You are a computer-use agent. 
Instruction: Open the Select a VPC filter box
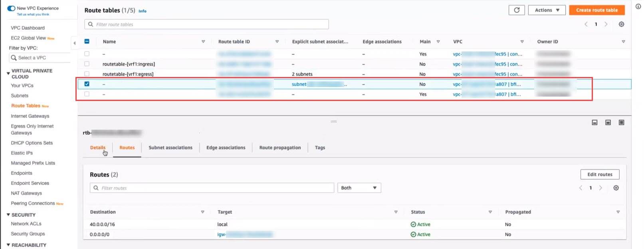40,58
